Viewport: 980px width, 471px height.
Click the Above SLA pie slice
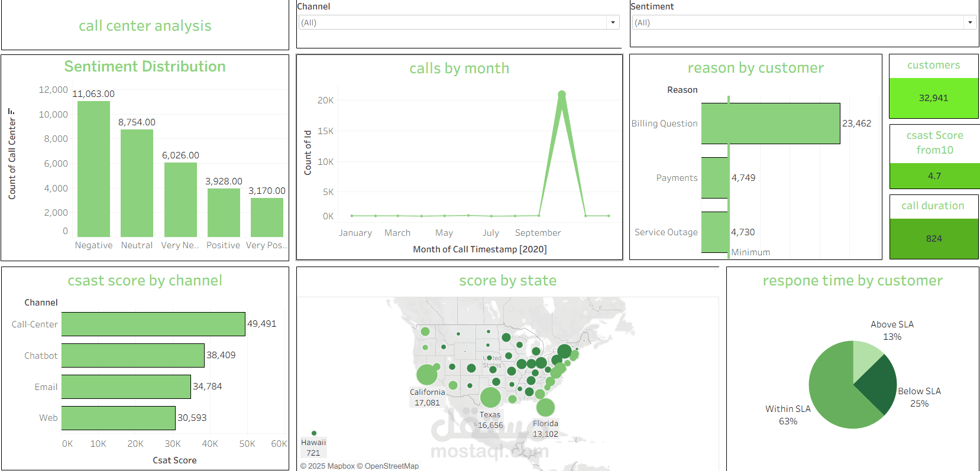coord(866,358)
